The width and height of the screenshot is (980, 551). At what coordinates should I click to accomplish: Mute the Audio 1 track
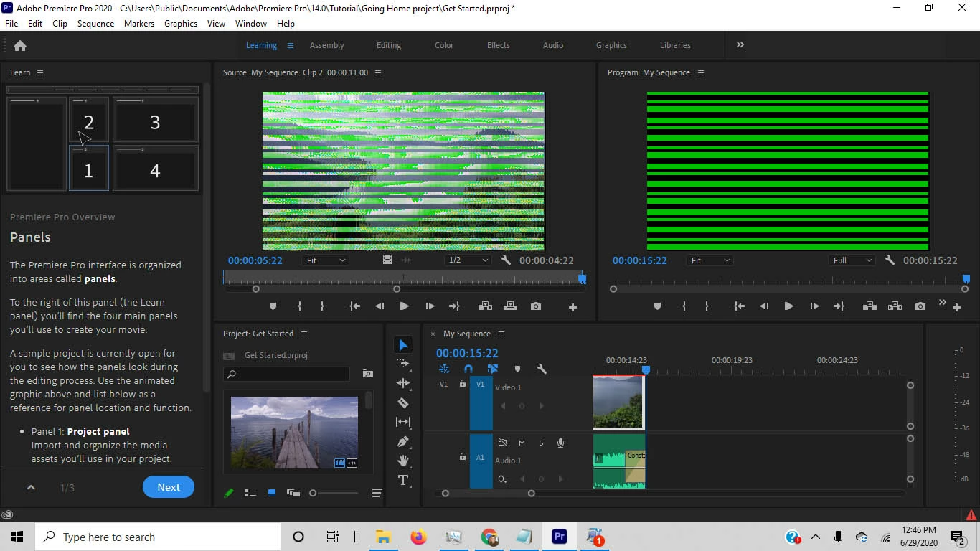[x=522, y=443]
